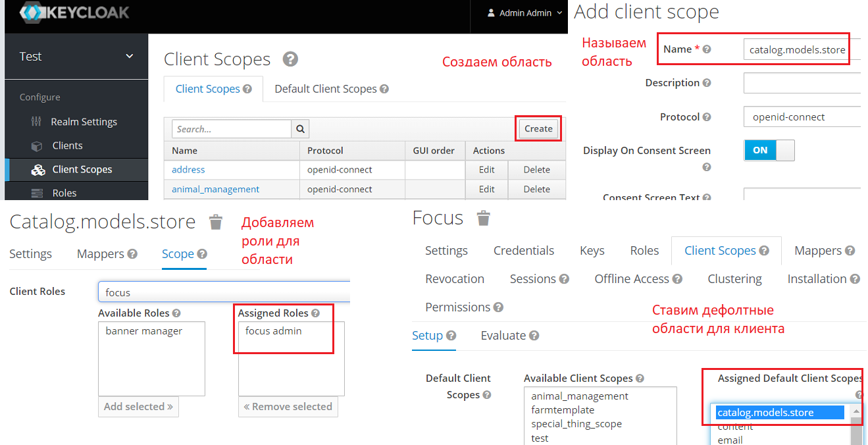This screenshot has height=445, width=868.
Task: Click Edit for the address scope
Action: click(486, 170)
